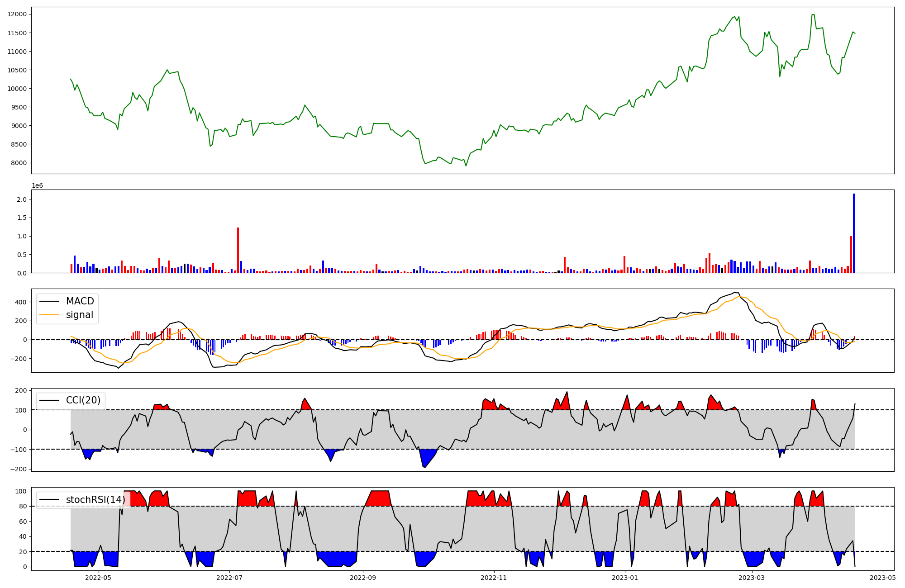
Task: Click the 2023-05 x-axis date label
Action: 883,578
